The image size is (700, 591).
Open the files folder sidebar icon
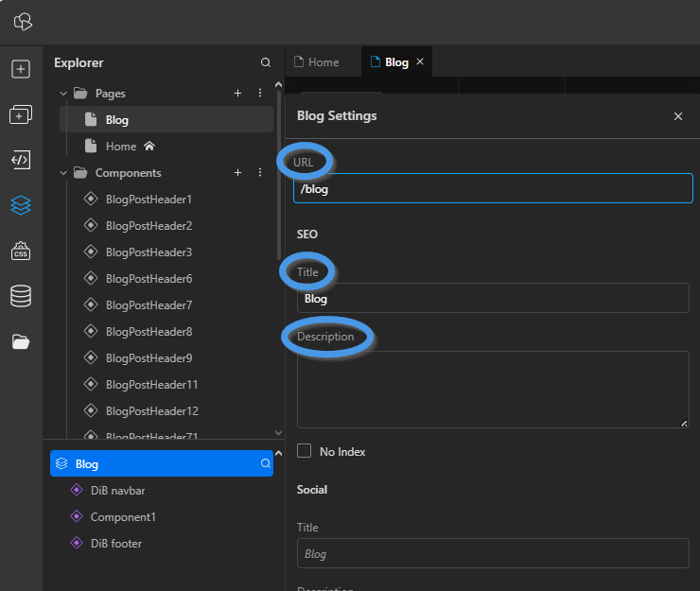point(21,342)
